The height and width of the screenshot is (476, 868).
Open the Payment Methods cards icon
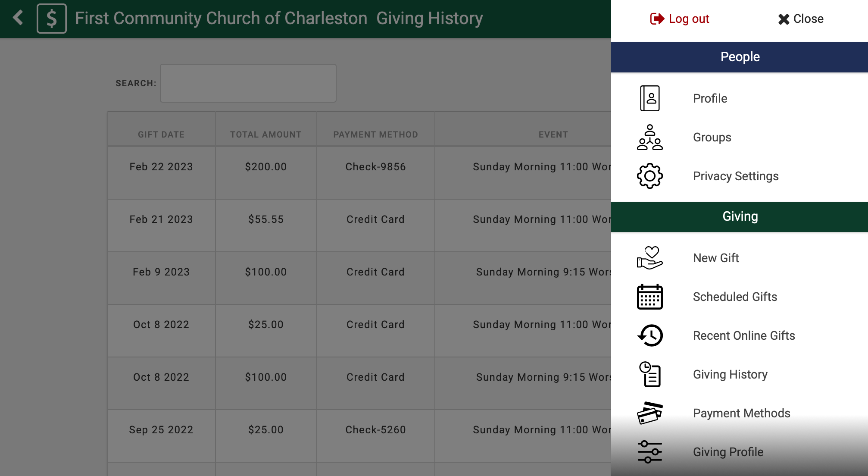tap(649, 413)
